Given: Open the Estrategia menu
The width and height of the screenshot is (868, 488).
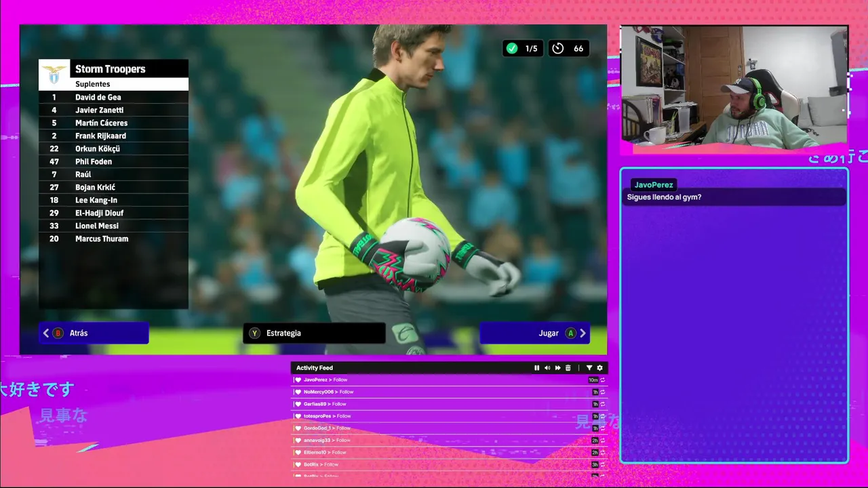Looking at the screenshot, I should [x=314, y=333].
